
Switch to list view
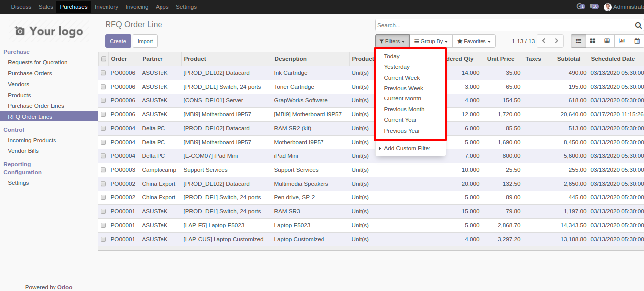coord(578,41)
